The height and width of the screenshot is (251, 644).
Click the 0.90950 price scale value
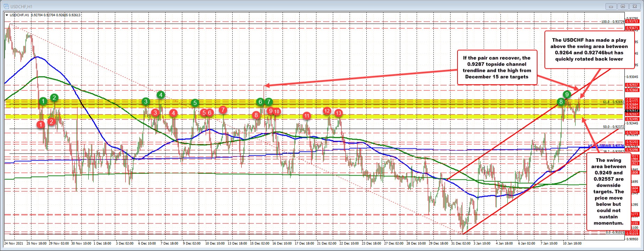click(632, 239)
